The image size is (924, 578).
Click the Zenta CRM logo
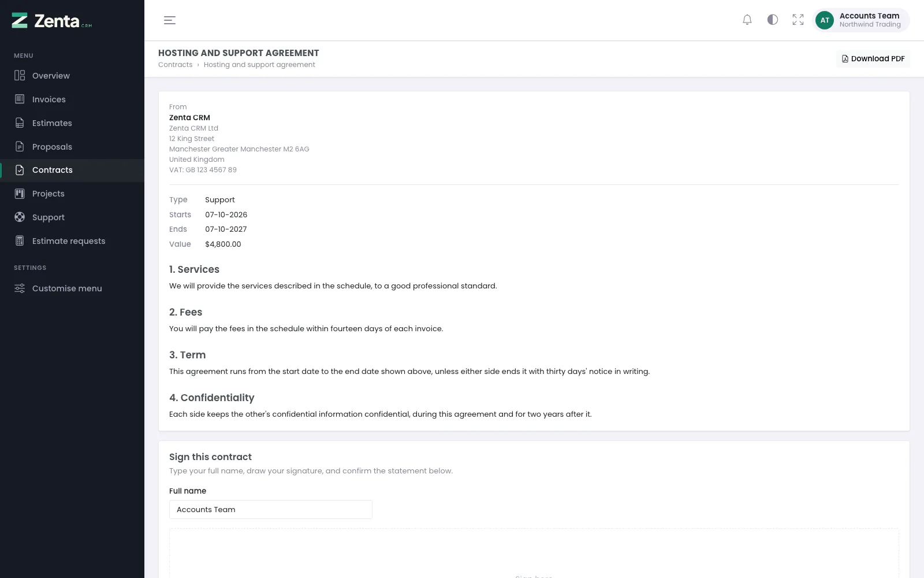point(52,21)
